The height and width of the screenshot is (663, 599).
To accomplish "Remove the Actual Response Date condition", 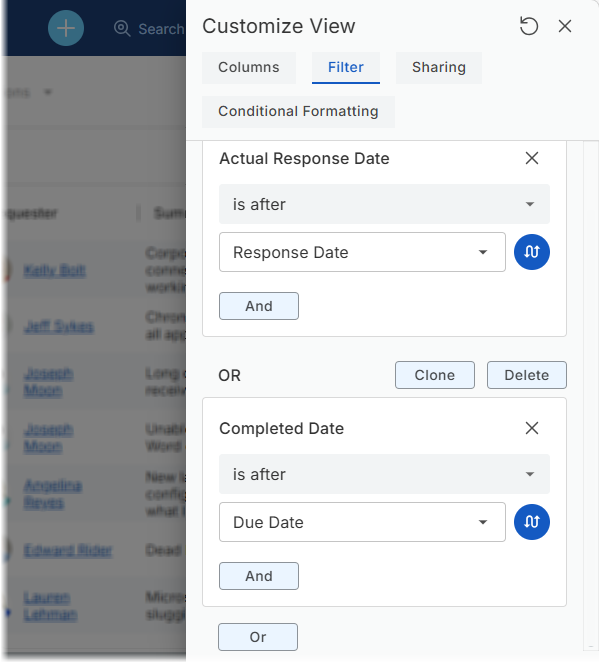I will click(x=532, y=159).
